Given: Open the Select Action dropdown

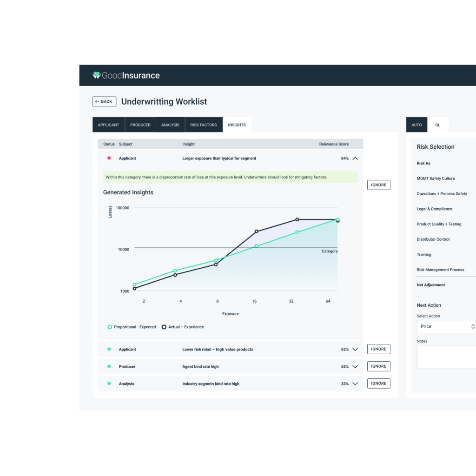Looking at the screenshot, I should click(x=446, y=326).
